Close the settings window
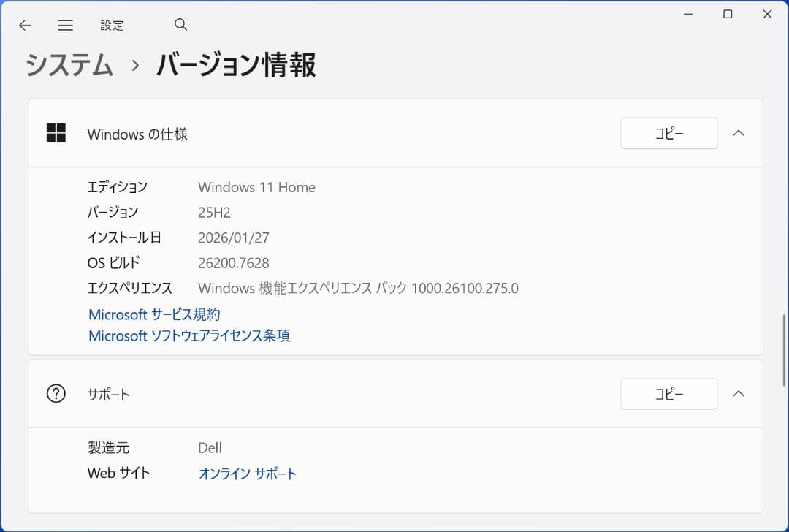 point(767,14)
